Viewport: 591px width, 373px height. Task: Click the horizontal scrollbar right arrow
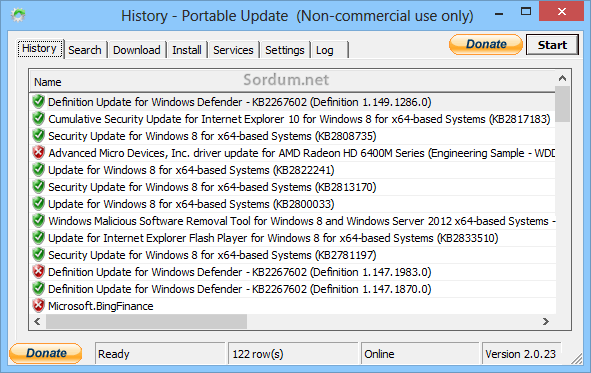545,321
